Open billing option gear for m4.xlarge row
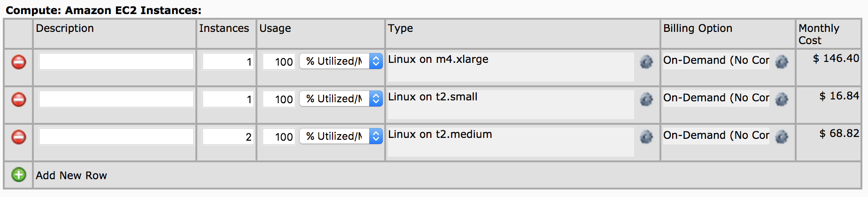This screenshot has height=197, width=868. pos(782,61)
